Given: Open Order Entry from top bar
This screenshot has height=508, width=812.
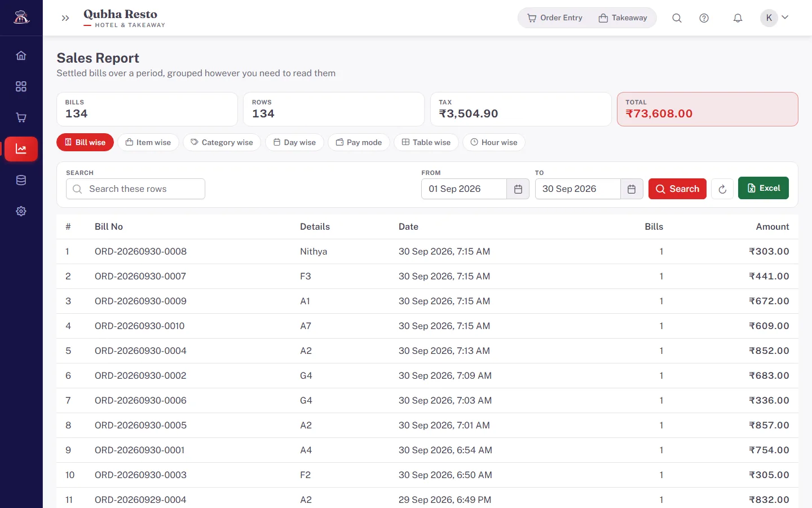Looking at the screenshot, I should point(555,18).
